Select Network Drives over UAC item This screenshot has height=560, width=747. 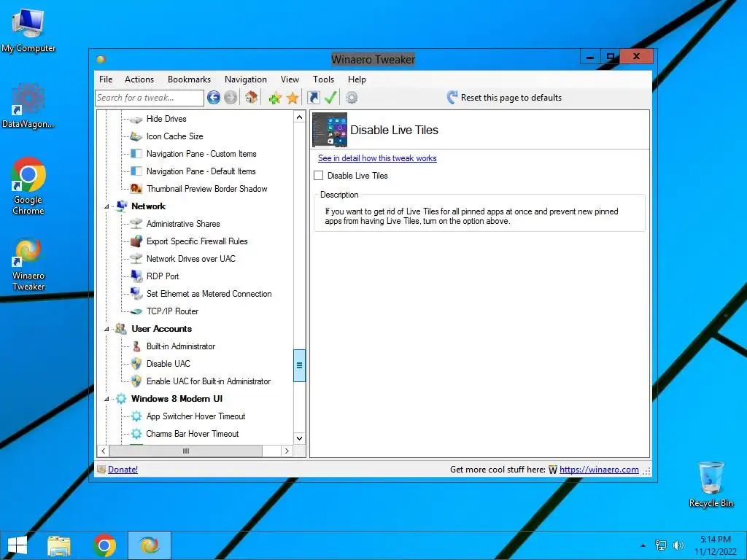pos(191,259)
